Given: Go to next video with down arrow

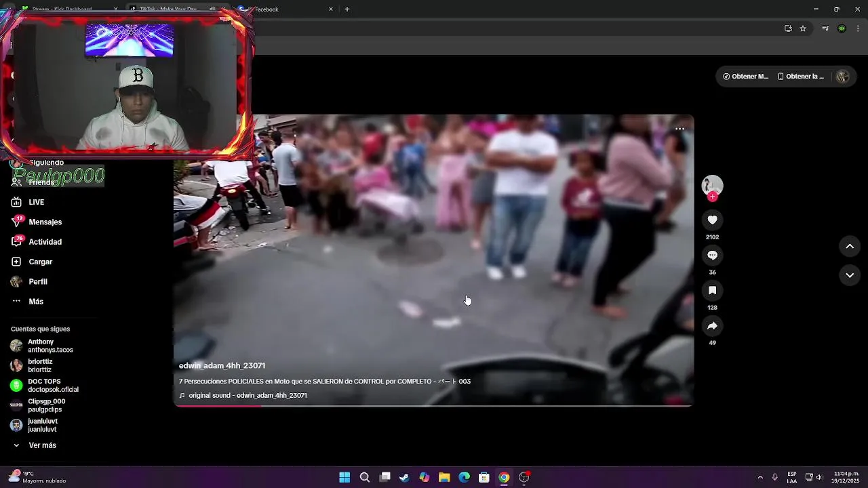Looking at the screenshot, I should coord(850,275).
